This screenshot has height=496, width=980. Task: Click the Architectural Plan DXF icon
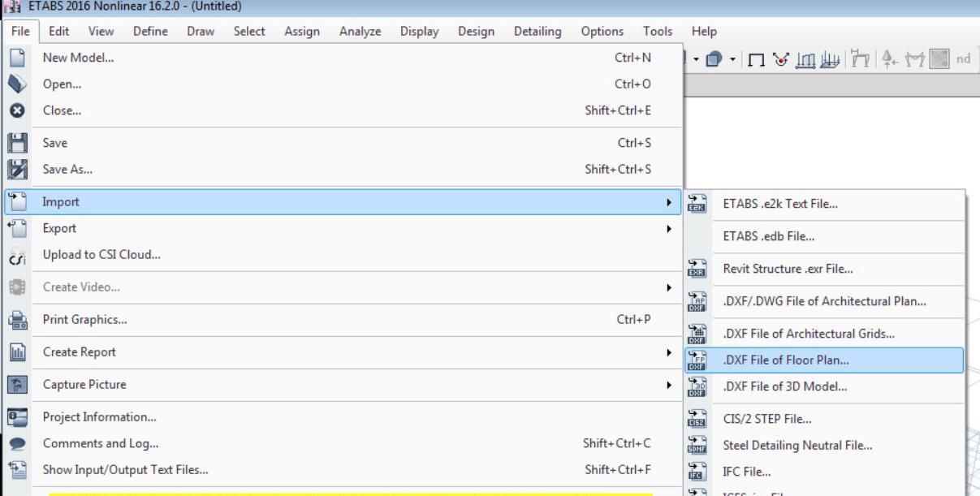[696, 302]
